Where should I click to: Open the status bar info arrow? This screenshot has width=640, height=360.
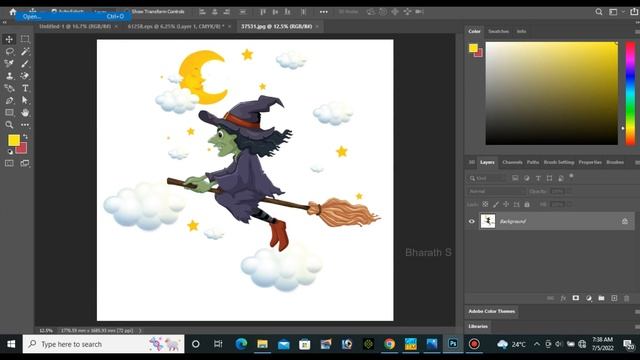pos(140,331)
